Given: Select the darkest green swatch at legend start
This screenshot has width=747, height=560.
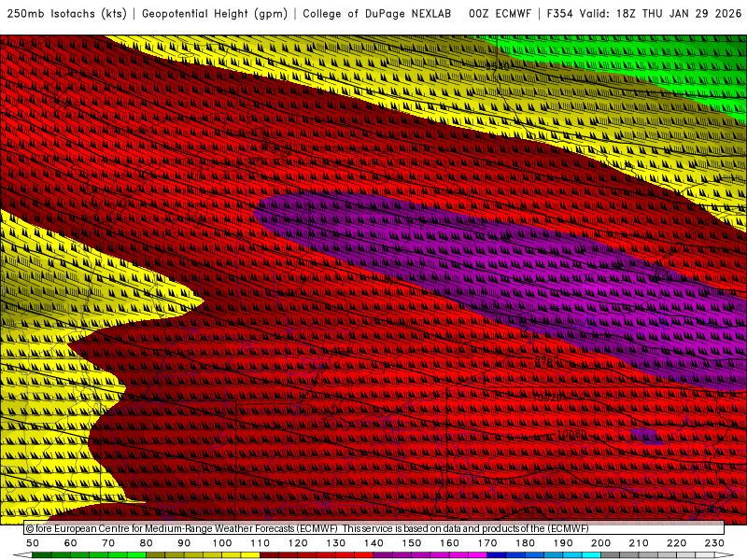Looking at the screenshot, I should click(41, 555).
